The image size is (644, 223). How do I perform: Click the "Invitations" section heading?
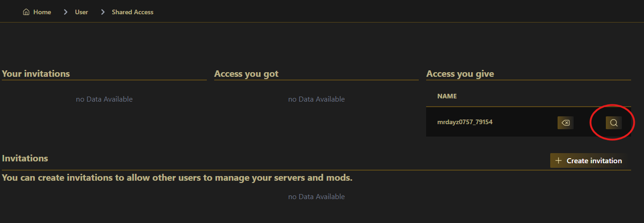25,158
